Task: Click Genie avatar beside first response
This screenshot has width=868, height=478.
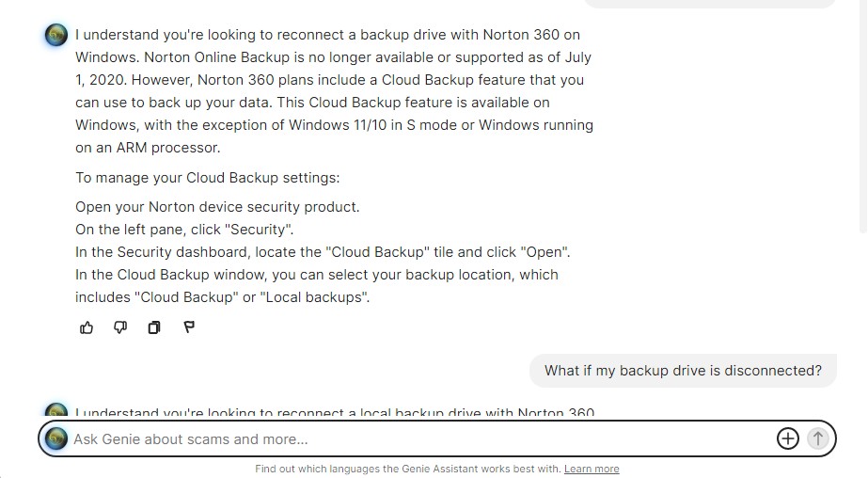Action: (x=56, y=36)
